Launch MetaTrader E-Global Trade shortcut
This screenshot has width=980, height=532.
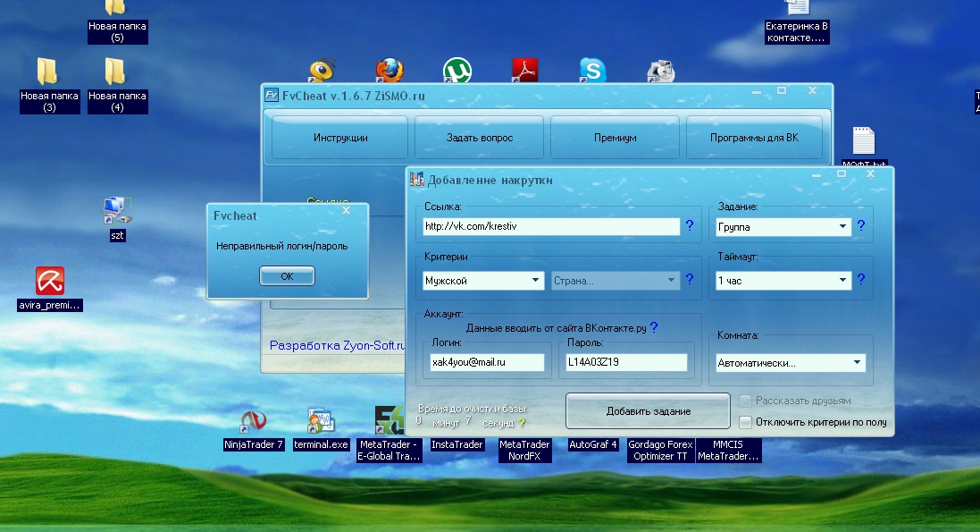tap(389, 420)
